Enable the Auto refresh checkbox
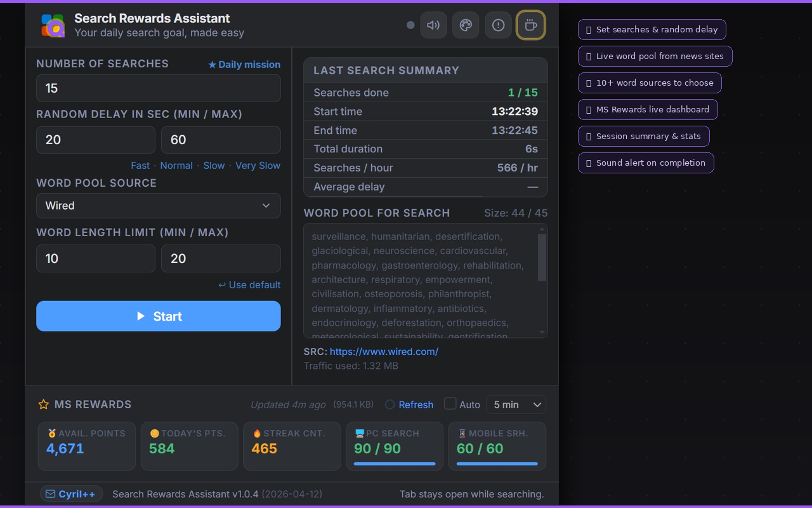The width and height of the screenshot is (812, 508). 450,404
